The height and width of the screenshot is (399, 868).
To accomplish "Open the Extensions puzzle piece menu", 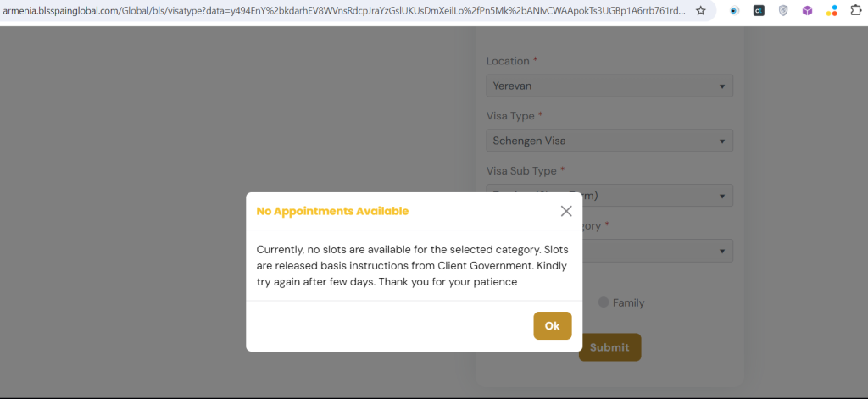I will click(x=856, y=10).
